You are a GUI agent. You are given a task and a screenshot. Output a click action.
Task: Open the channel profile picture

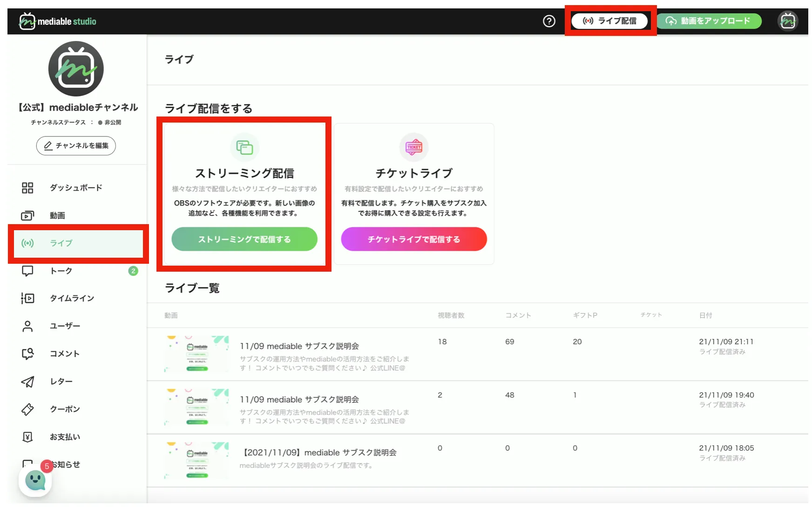pos(76,69)
